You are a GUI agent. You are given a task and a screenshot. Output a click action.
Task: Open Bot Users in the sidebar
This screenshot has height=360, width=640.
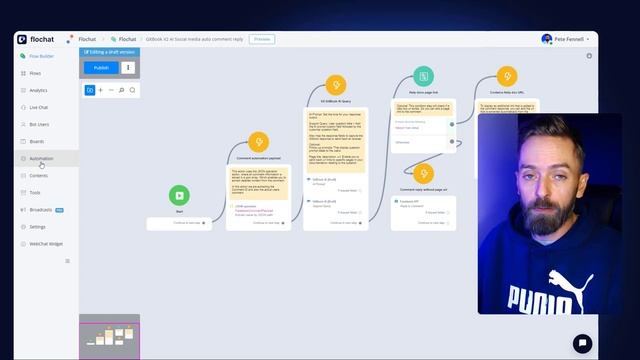pos(35,124)
